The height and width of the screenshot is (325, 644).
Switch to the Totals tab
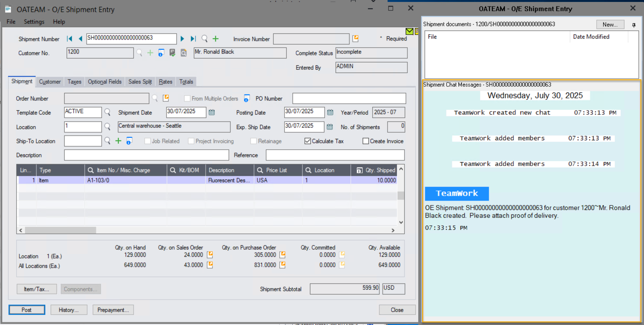point(186,82)
